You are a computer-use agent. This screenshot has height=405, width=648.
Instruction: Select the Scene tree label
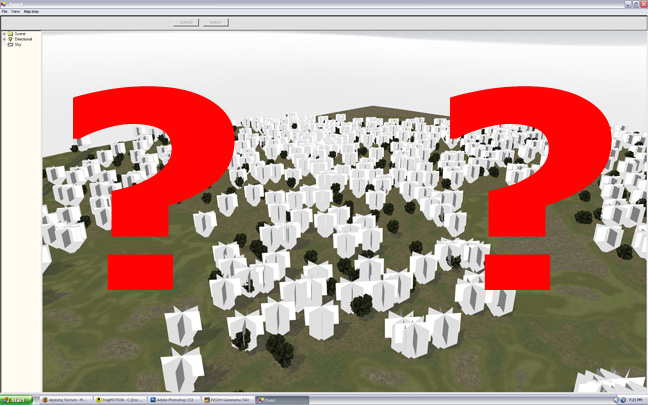20,34
